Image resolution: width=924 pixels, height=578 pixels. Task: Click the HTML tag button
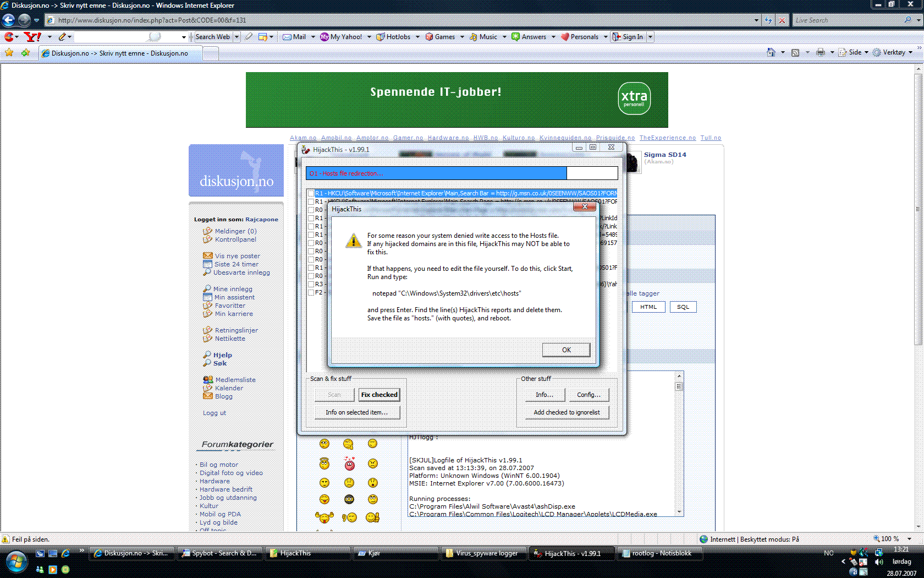(648, 307)
